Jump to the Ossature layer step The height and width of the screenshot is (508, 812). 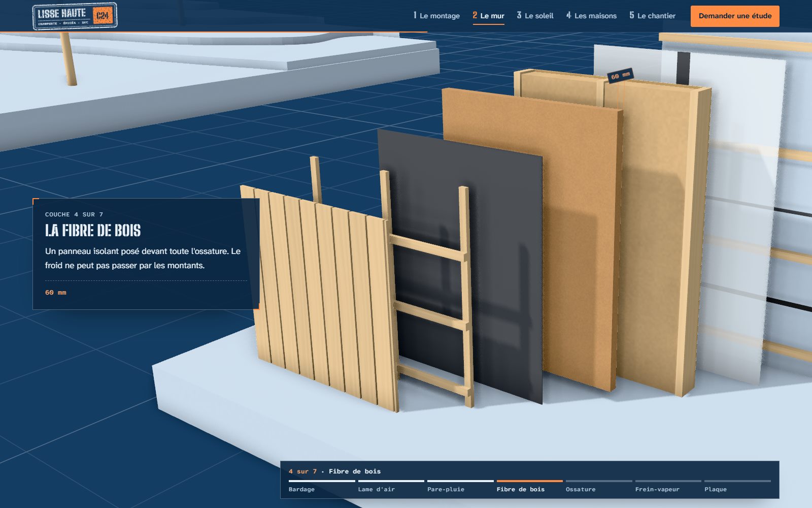(599, 486)
